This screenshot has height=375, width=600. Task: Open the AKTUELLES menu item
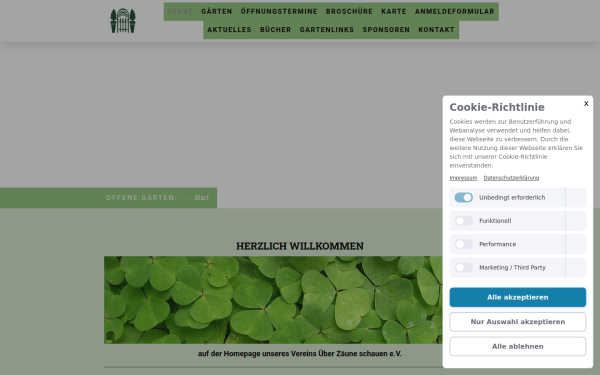(x=229, y=30)
